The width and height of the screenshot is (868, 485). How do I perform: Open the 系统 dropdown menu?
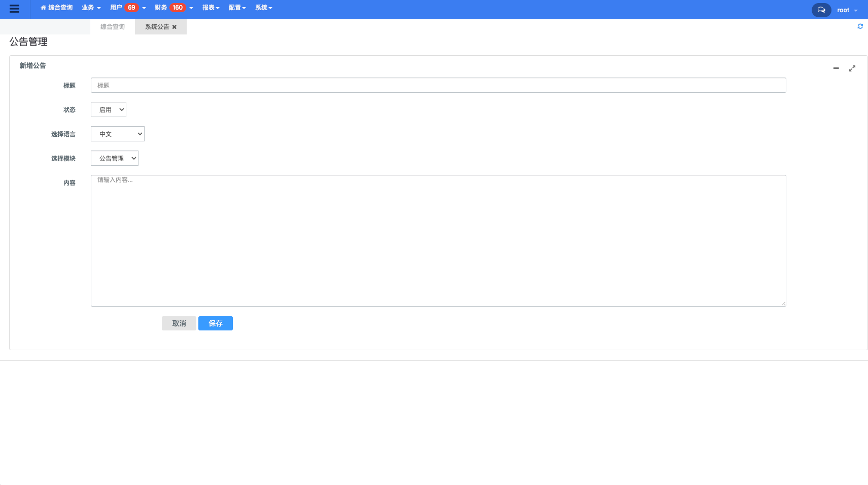click(x=264, y=8)
